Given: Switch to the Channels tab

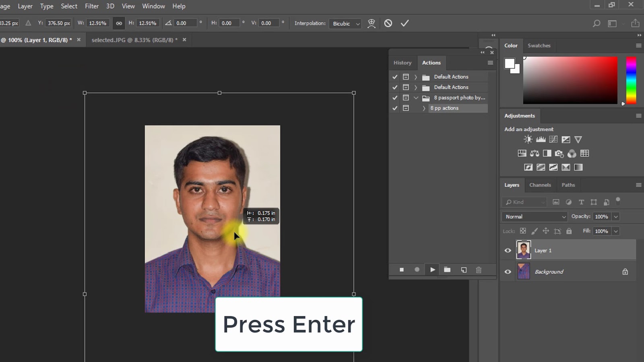Looking at the screenshot, I should coord(540,185).
